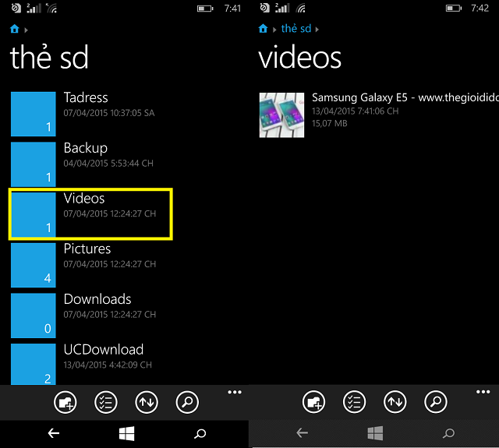
Task: Expand the left app bar three-dots menu
Action: 235,393
